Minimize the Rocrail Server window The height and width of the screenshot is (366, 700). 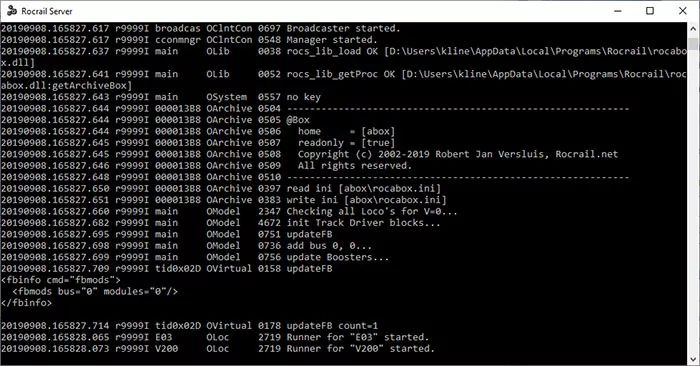tap(618, 11)
